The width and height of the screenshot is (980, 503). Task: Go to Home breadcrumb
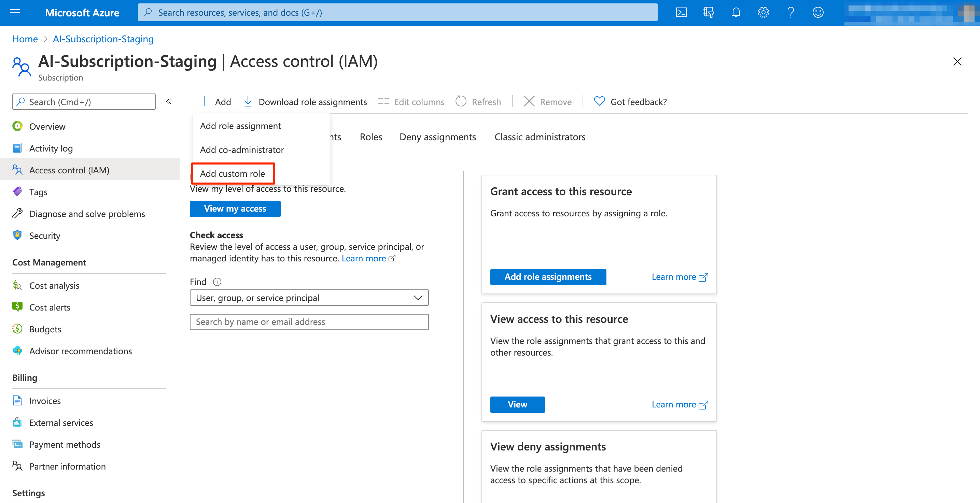[25, 39]
